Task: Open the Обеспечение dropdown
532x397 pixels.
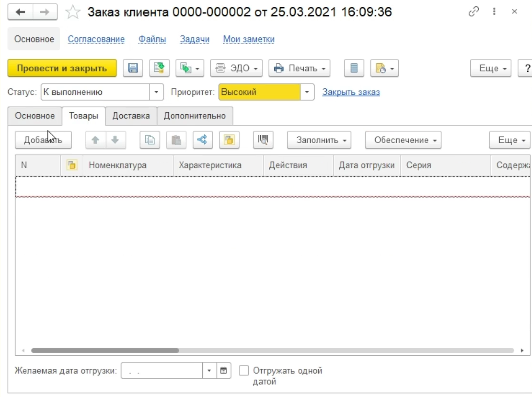Action: [x=403, y=140]
